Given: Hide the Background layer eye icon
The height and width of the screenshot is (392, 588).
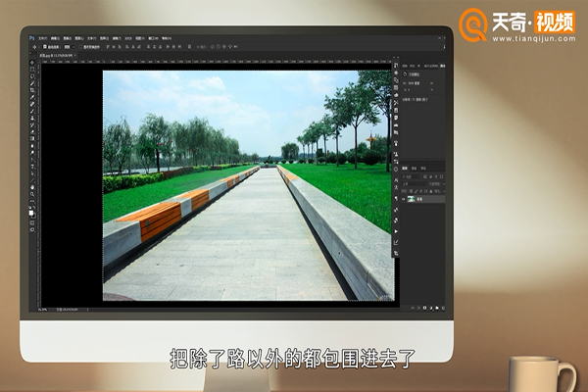Looking at the screenshot, I should [x=404, y=199].
